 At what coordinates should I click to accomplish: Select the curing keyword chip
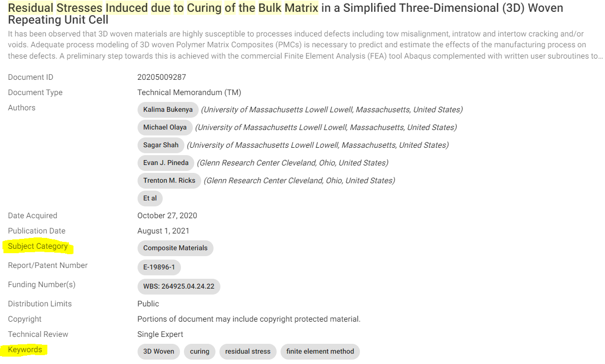coord(199,351)
